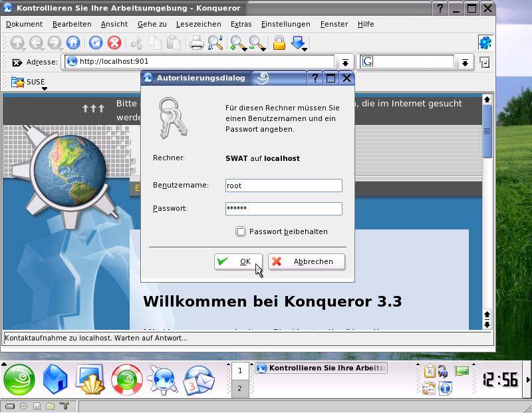Open the Ansicht menu
Screen dimensions: 532x413
pos(114,24)
